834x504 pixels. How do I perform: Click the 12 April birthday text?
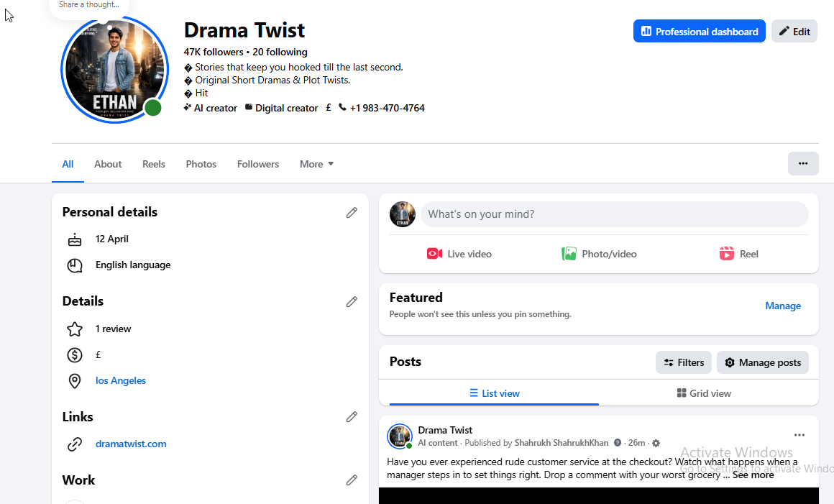[x=111, y=239]
